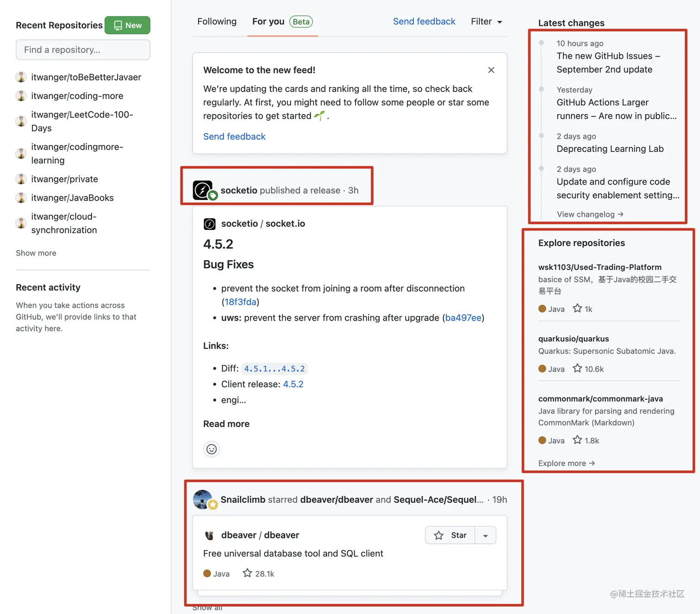The width and height of the screenshot is (700, 614).
Task: Dismiss the Welcome to the new feed card
Action: pyautogui.click(x=491, y=70)
